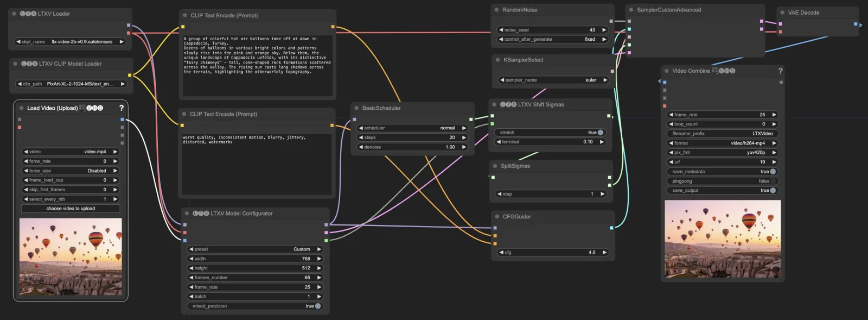Collapse the RandomNoise node dot
Screen dimensions: 868x320
tap(496, 10)
